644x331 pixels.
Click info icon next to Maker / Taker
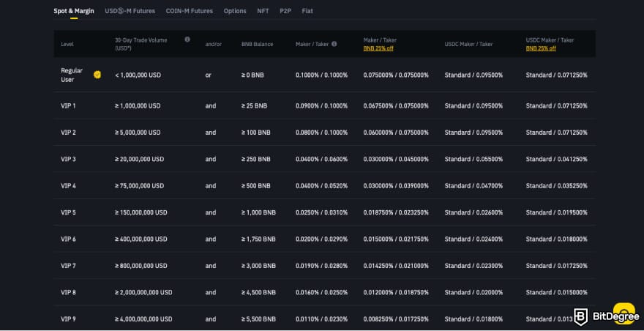(x=334, y=44)
